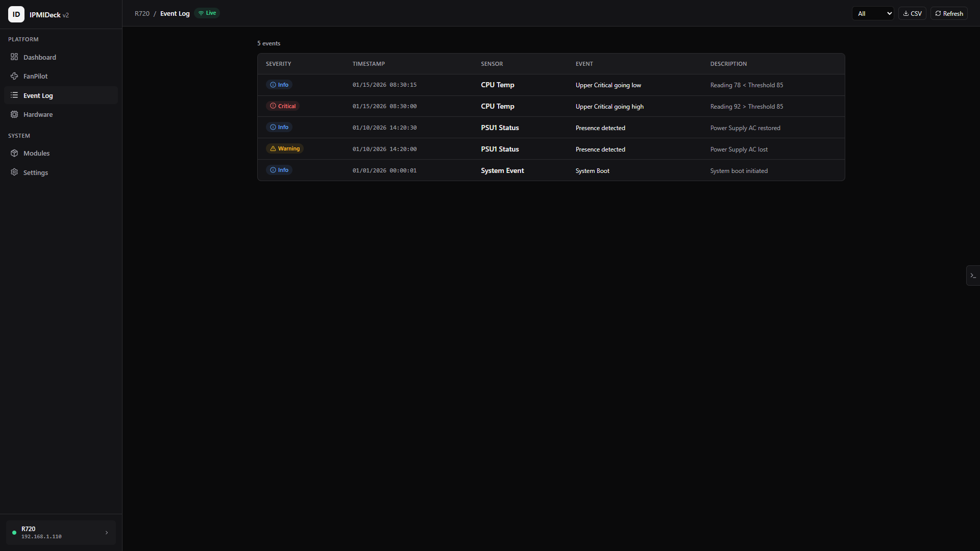Click Presence detected in the Warning row
The width and height of the screenshot is (980, 551).
tap(600, 149)
